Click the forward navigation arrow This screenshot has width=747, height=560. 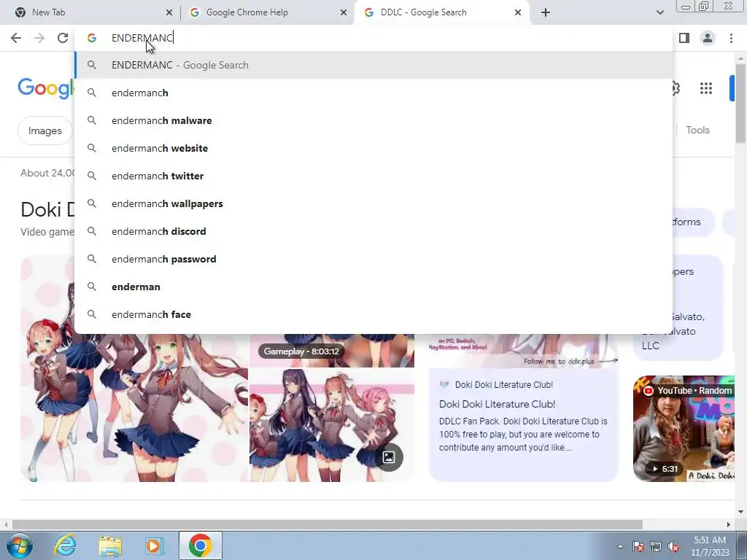39,38
